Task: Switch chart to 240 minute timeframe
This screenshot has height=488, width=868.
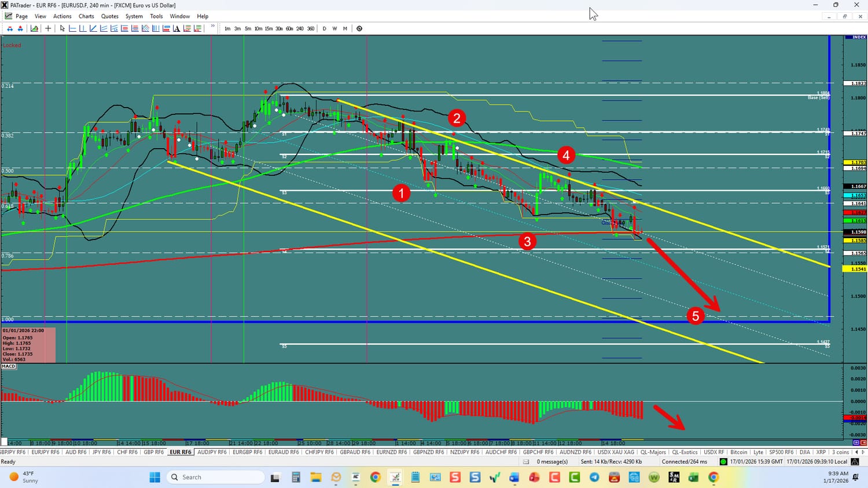Action: tap(300, 28)
